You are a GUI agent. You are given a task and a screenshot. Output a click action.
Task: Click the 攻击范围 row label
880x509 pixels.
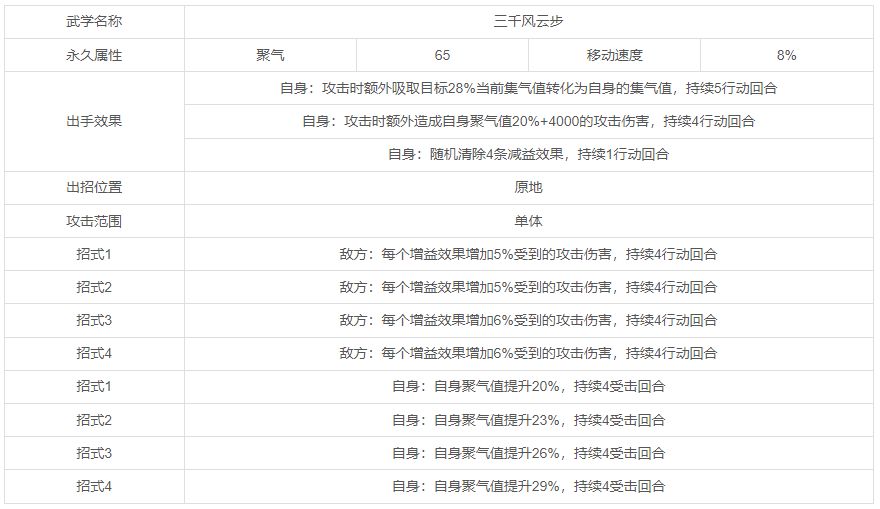[94, 221]
